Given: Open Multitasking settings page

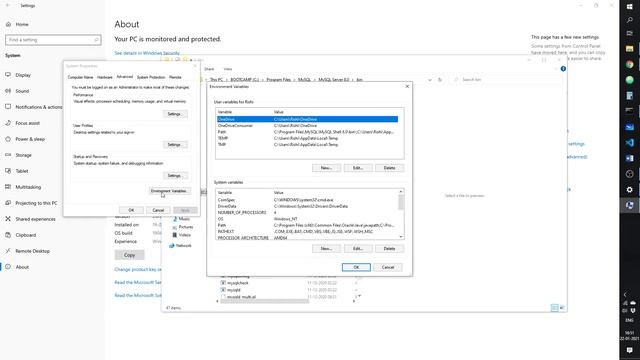Looking at the screenshot, I should (23, 187).
